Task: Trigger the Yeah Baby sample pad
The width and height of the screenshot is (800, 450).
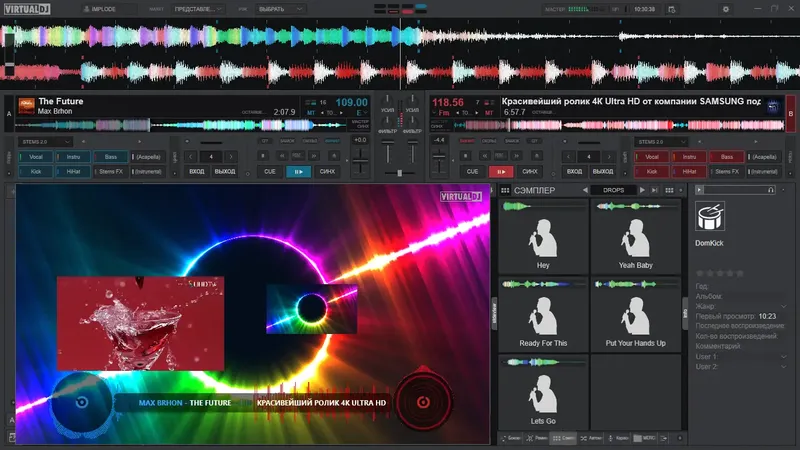Action: click(x=636, y=236)
